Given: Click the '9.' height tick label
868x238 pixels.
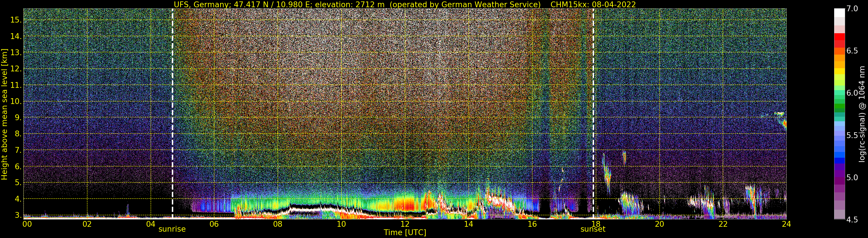Looking at the screenshot, I should pos(18,118).
